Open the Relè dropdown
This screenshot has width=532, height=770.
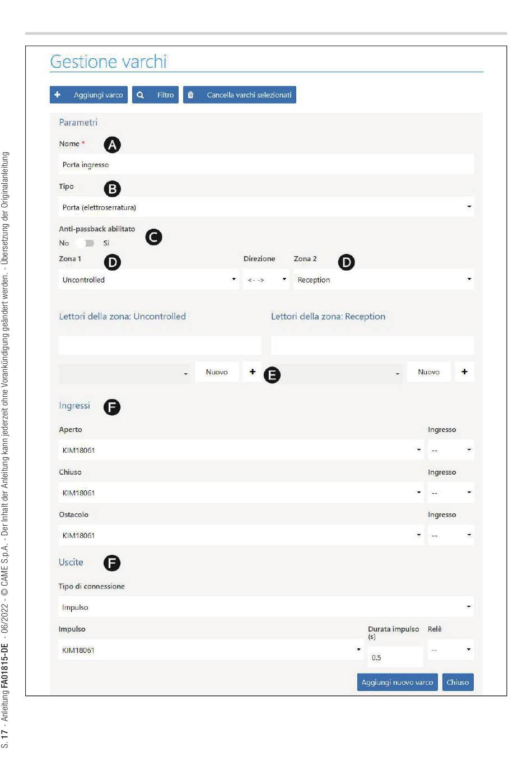[x=451, y=650]
